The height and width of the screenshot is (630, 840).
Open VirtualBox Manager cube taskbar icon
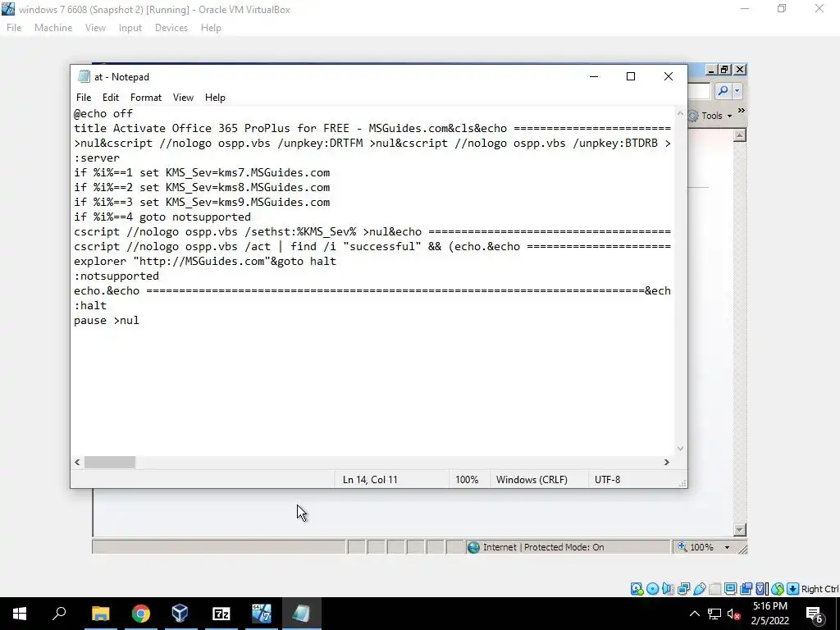[180, 614]
